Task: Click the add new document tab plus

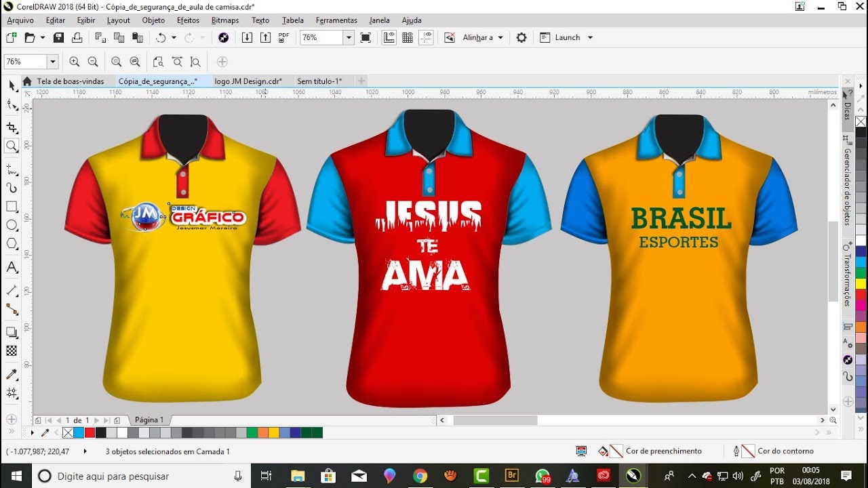Action: tap(361, 81)
